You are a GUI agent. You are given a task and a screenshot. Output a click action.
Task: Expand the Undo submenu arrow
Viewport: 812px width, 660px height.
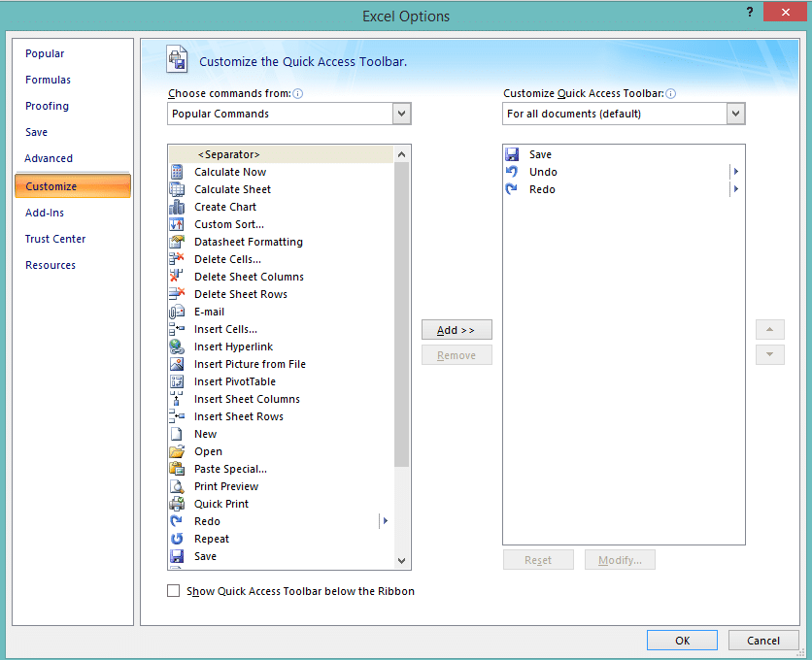click(x=735, y=172)
